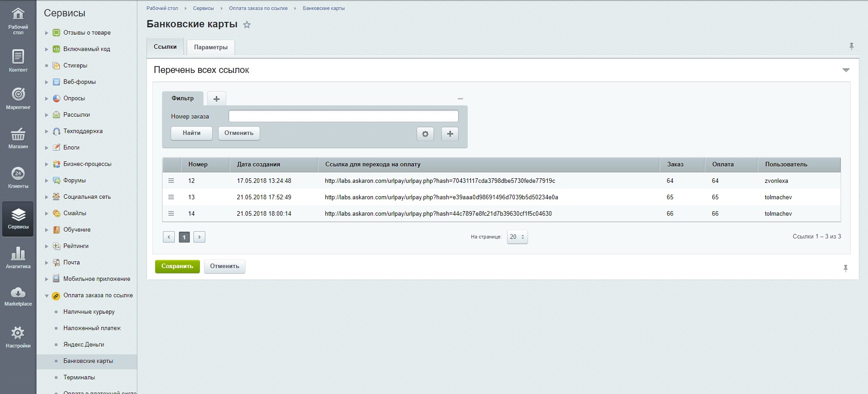Sort by Дата создания column header
Screen dimensions: 868x394
click(273, 165)
